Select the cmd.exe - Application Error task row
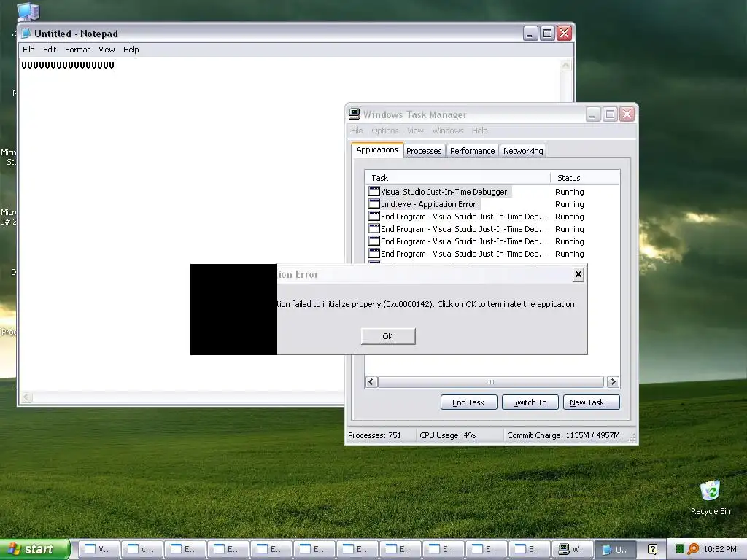Screen dimensions: 747x560 (492, 204)
